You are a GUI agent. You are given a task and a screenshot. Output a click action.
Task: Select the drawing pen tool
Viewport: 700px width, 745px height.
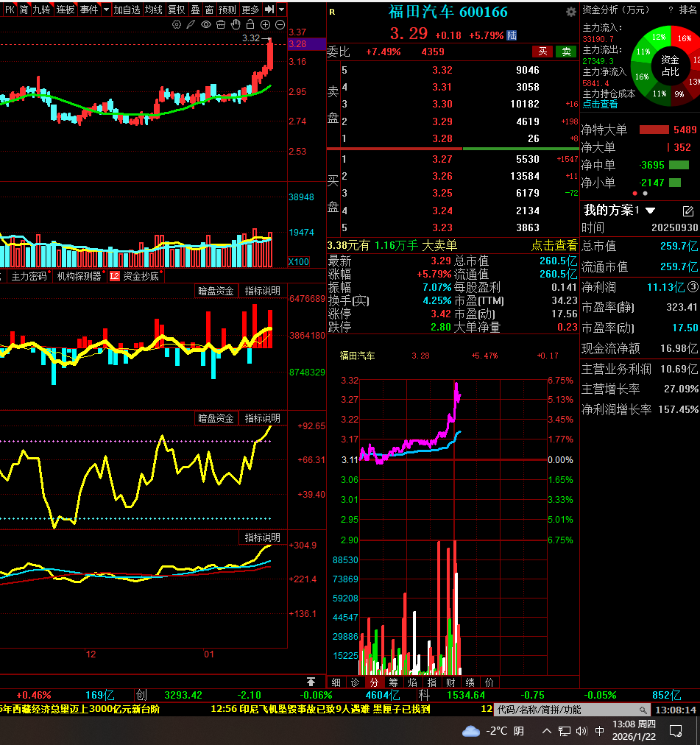191,25
